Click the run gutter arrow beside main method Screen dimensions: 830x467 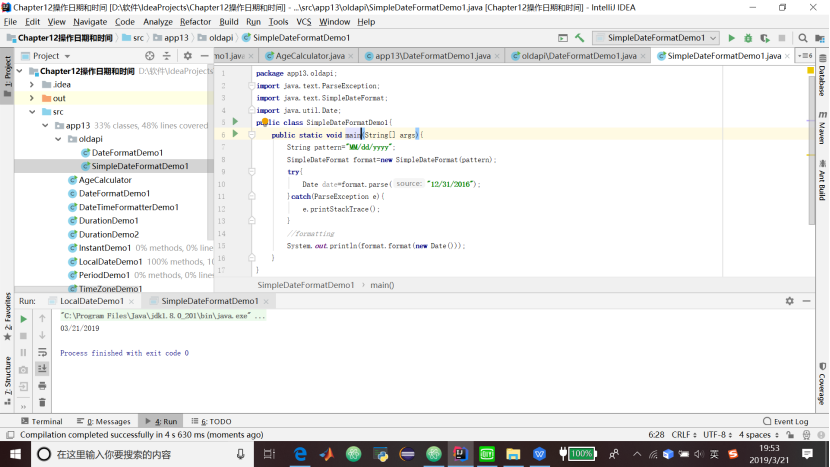(x=236, y=133)
